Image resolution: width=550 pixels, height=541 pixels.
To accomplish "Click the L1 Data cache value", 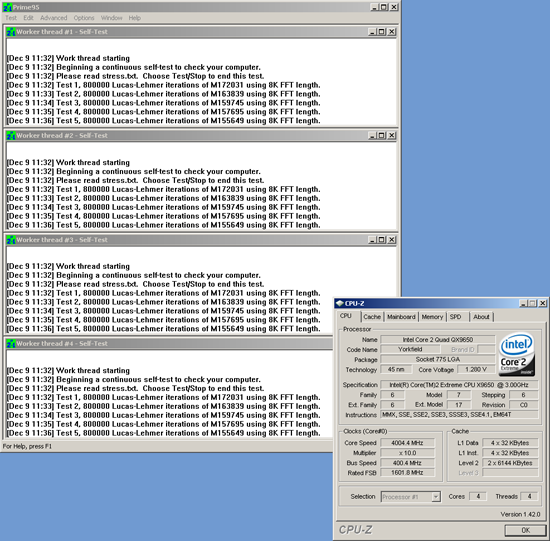I will coord(510,443).
